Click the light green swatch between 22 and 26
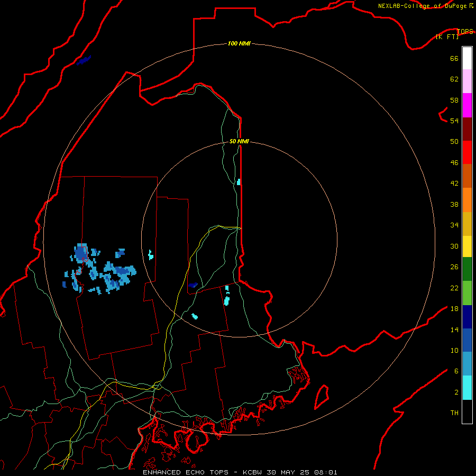The width and height of the screenshot is (476, 476). tap(467, 293)
